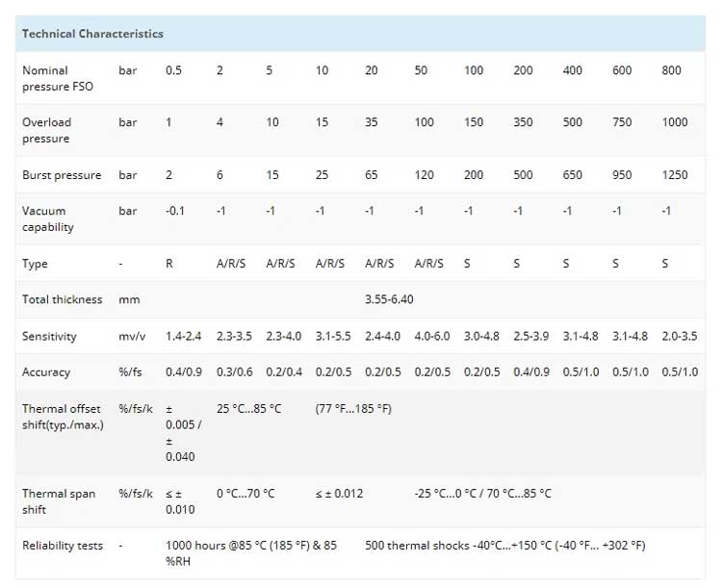Click the 'Accuracy' row label
Image resolution: width=722 pixels, height=588 pixels.
(46, 372)
